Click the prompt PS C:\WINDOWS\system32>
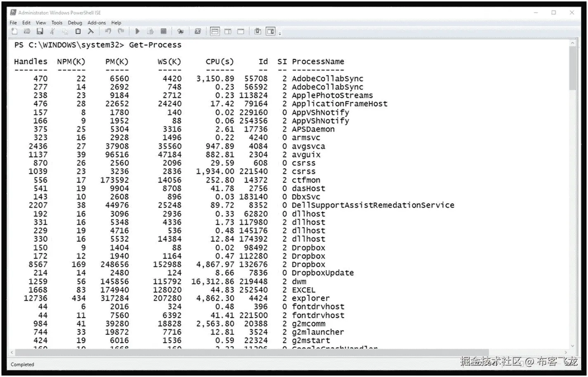 (x=69, y=45)
